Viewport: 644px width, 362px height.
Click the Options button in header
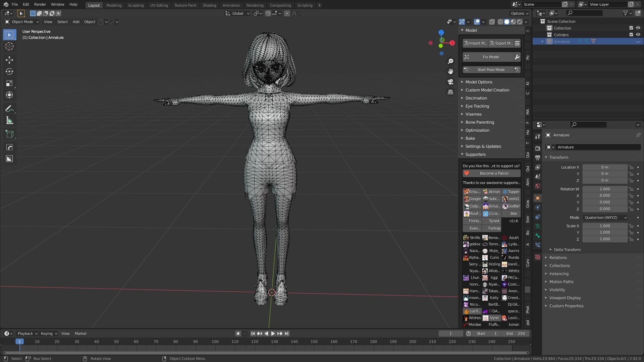click(x=520, y=13)
